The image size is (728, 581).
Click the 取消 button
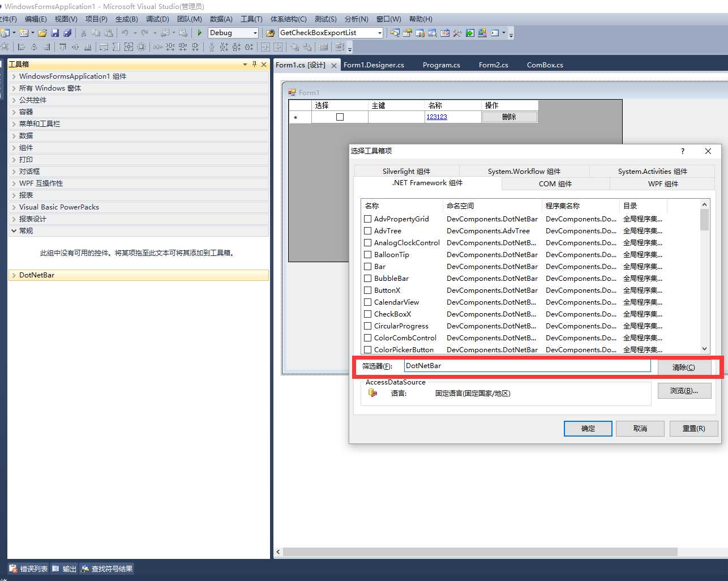pyautogui.click(x=640, y=429)
